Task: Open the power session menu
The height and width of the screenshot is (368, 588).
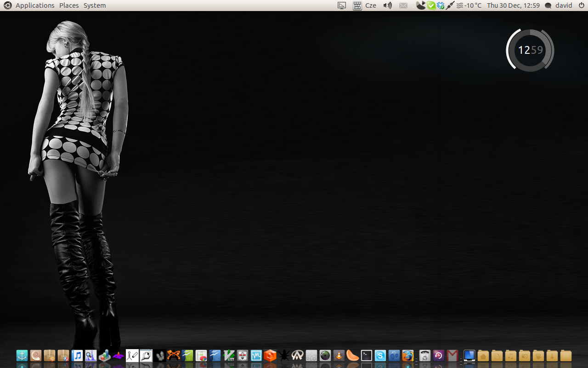Action: pos(581,6)
